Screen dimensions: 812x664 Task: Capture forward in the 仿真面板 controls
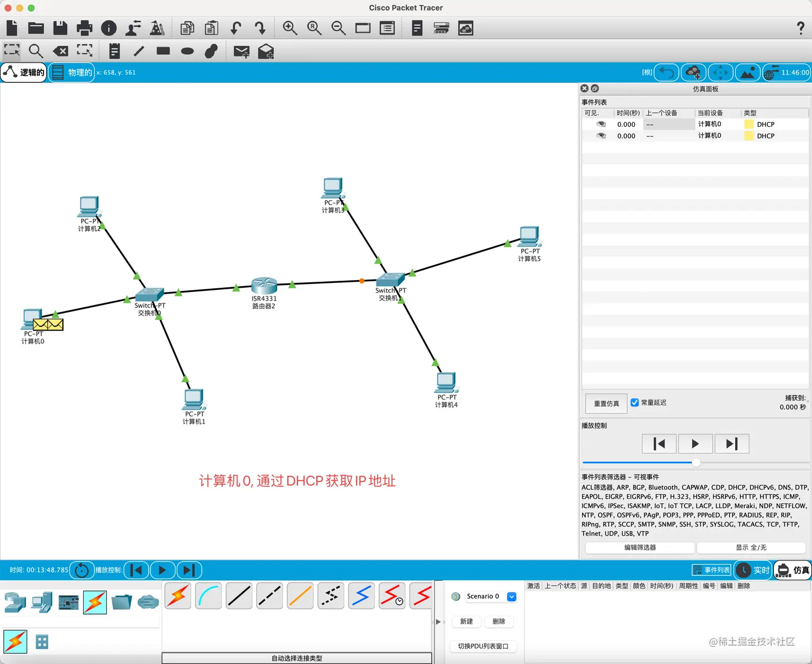[x=732, y=444]
